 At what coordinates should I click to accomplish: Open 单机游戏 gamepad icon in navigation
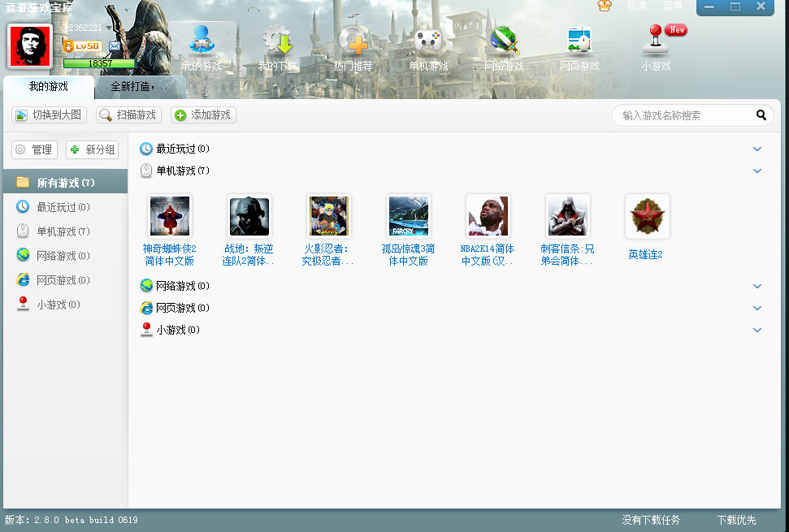pyautogui.click(x=428, y=48)
